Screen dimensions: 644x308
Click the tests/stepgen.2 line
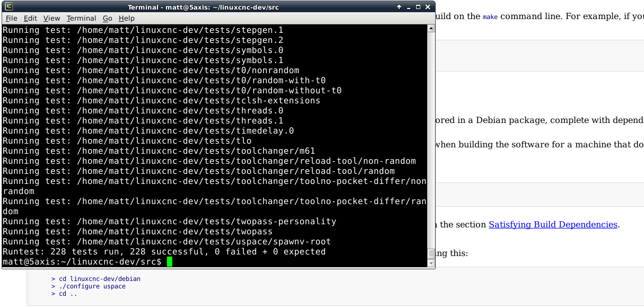tap(143, 40)
